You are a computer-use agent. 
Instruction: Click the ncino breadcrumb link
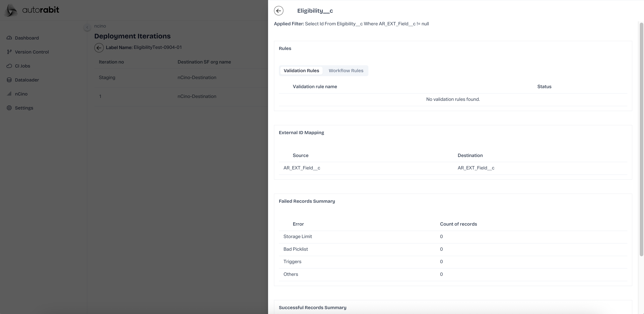tap(100, 26)
